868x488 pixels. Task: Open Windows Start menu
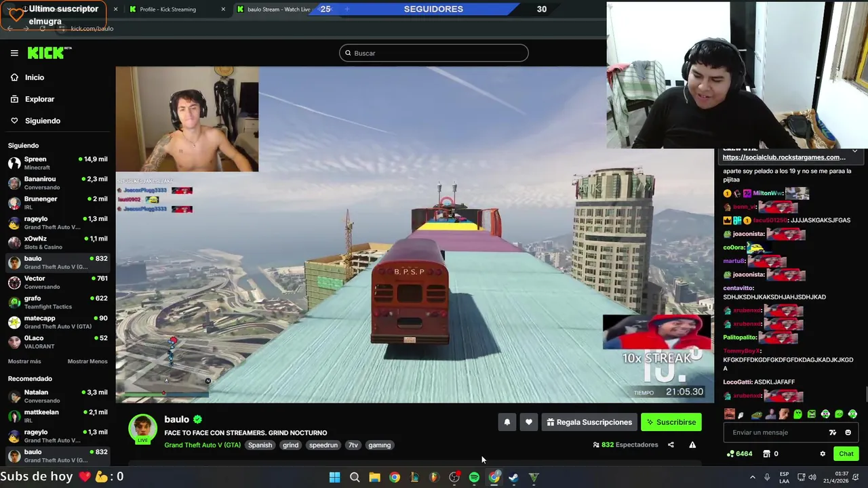pos(334,478)
